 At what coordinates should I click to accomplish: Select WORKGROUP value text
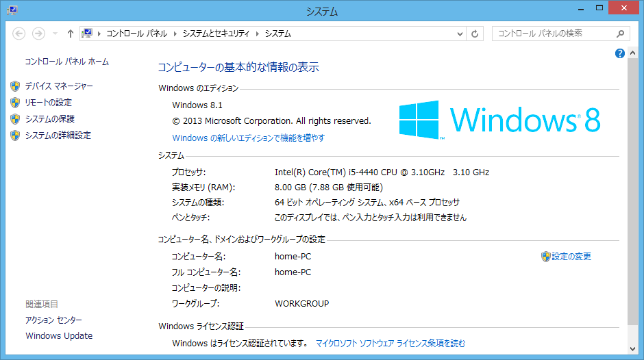coord(302,304)
